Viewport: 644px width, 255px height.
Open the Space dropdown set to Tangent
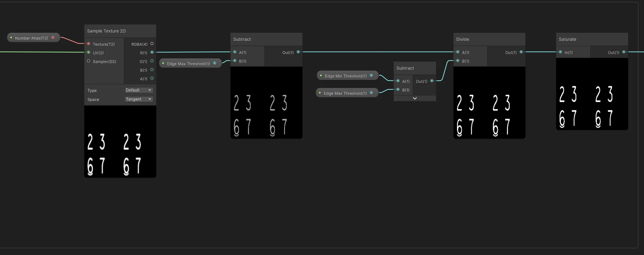[x=139, y=99]
